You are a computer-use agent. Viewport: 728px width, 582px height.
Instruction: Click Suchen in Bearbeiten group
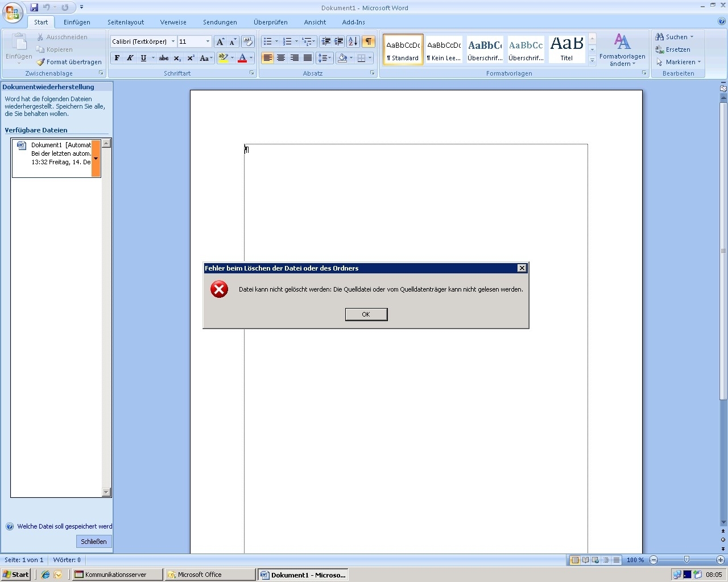tap(675, 37)
